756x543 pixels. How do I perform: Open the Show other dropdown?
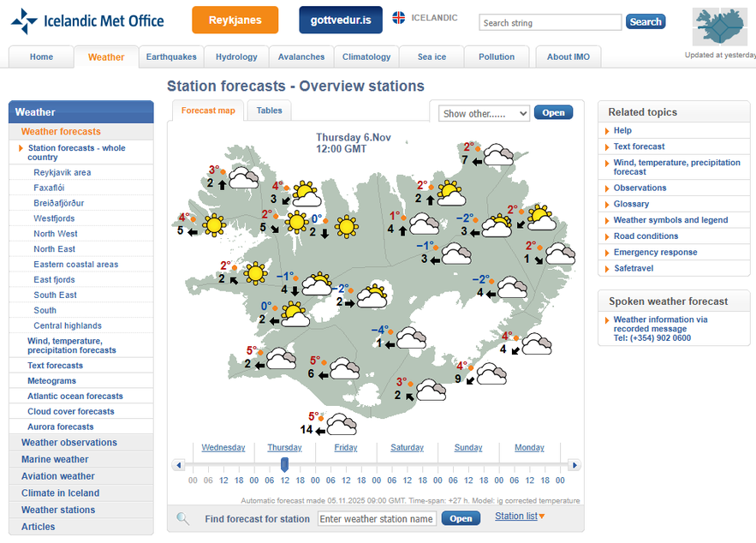pos(484,112)
